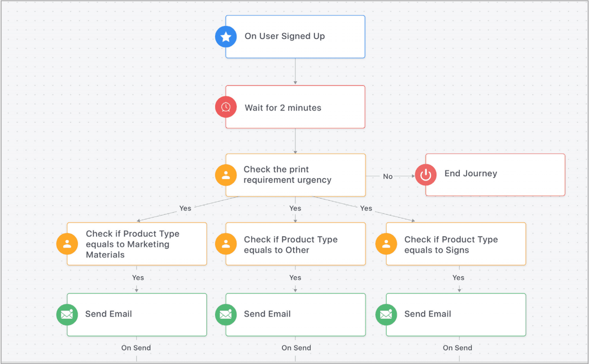
Task: Click the envelope icon on middle Send Email
Action: 226,314
